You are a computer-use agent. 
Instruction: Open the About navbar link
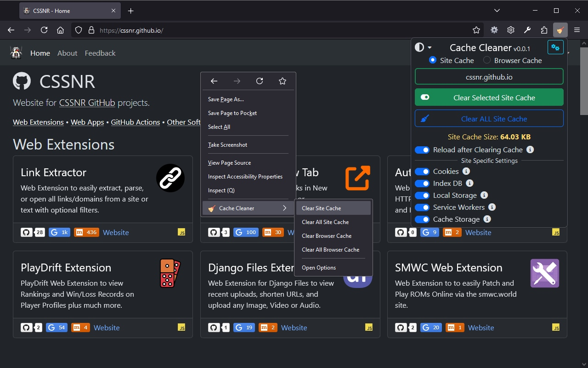[67, 53]
